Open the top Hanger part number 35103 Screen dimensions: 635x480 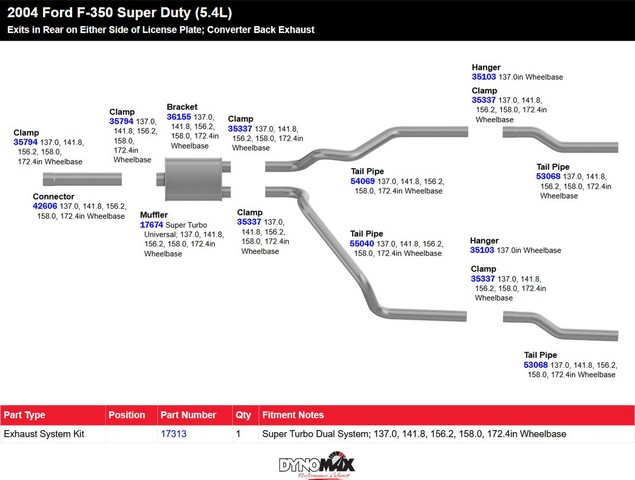(x=484, y=77)
